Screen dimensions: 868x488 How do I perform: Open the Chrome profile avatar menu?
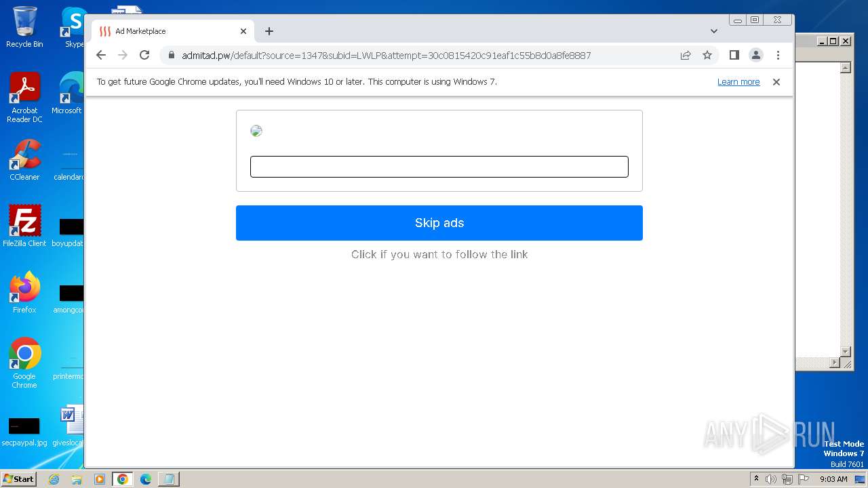[756, 55]
